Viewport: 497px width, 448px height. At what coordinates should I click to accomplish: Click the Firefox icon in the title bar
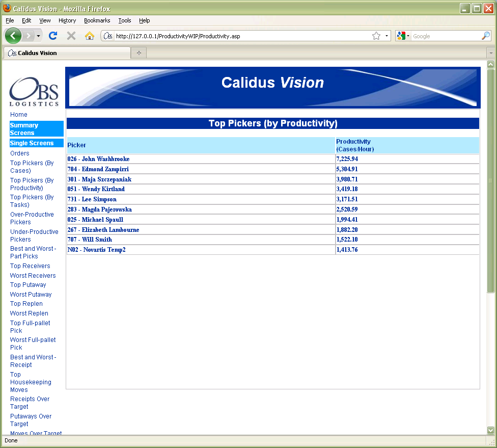click(x=7, y=8)
